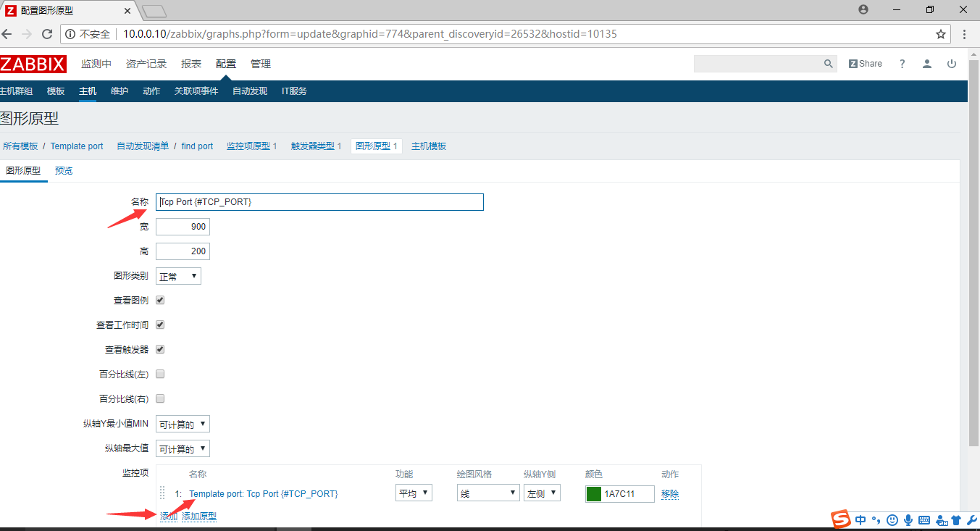Screen dimensions: 980x531
Task: Open Zabbix Share link
Action: 866,64
